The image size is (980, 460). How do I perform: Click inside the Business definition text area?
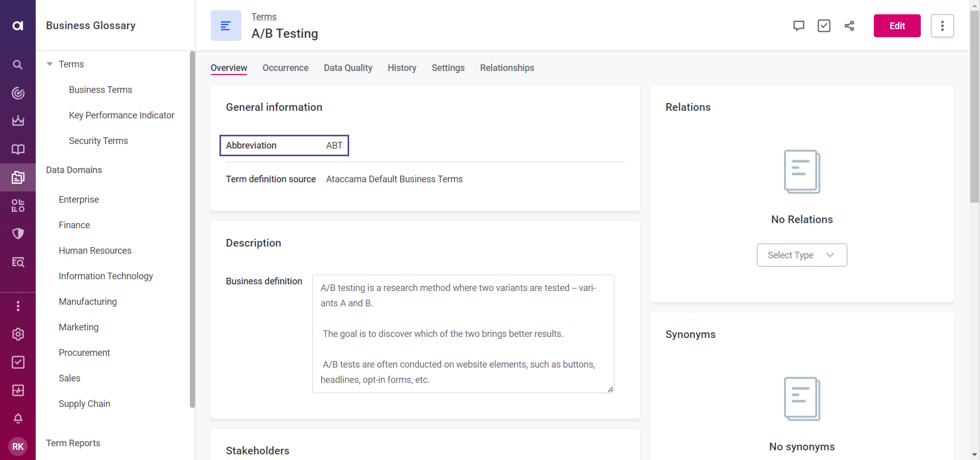[x=463, y=333]
